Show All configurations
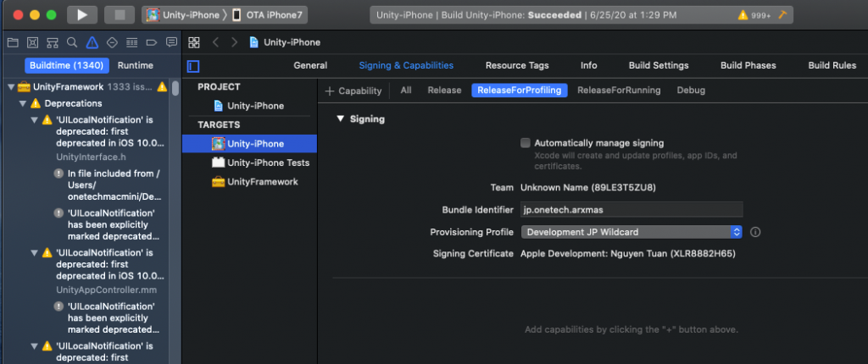The height and width of the screenshot is (364, 868). (x=406, y=91)
